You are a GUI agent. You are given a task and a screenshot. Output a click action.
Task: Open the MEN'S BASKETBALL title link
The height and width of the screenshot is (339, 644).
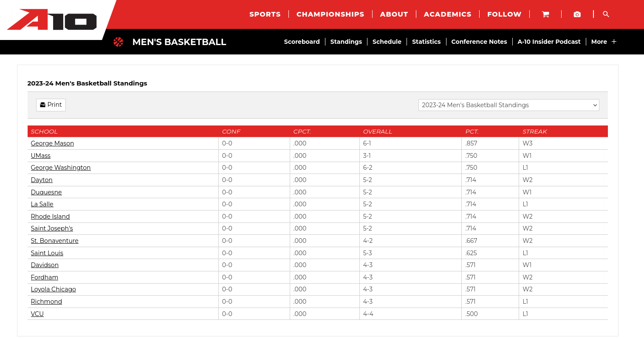[x=179, y=42]
